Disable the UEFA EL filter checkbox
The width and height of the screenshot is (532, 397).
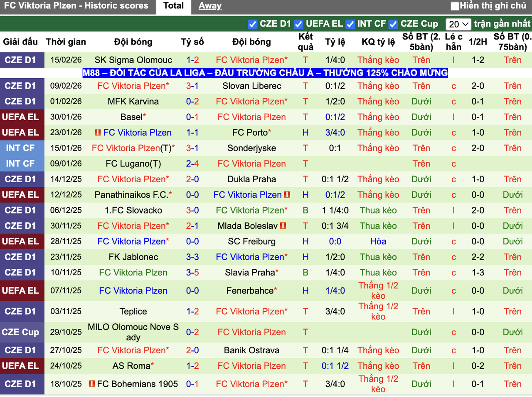[298, 24]
